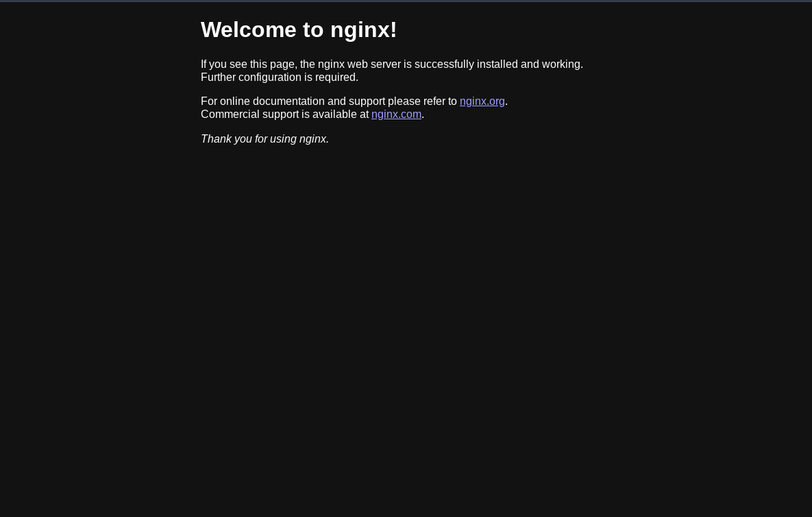Screen dimensions: 812x517
Task: Click the word 'configuration' in the first paragraph
Action: click(270, 77)
